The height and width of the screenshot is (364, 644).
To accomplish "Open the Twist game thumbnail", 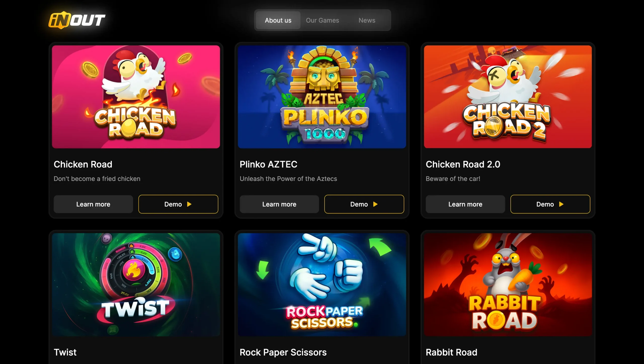I will pos(136,284).
